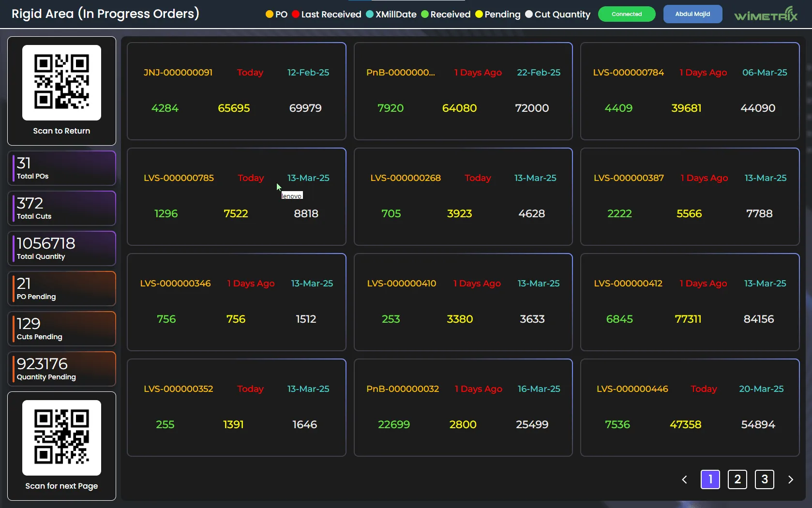
Task: Click the Scan to Return QR code
Action: coord(61,83)
